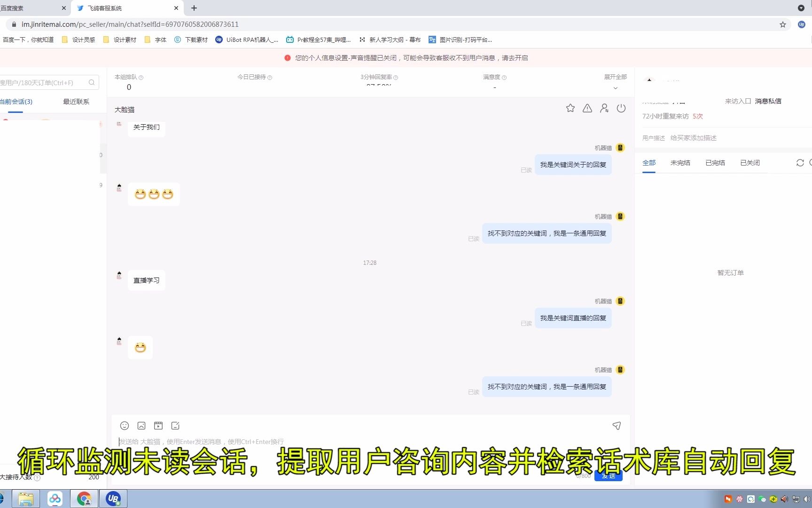The image size is (812, 508).
Task: Open the transfer conversation icon
Action: point(604,108)
